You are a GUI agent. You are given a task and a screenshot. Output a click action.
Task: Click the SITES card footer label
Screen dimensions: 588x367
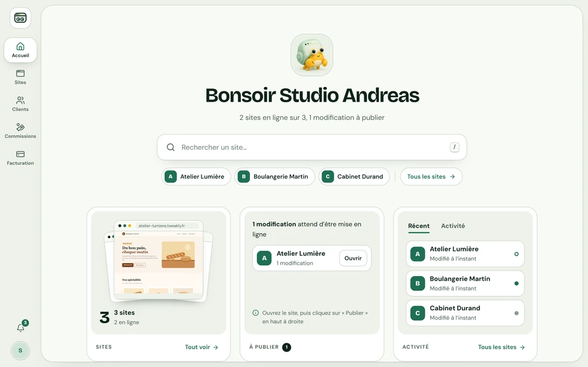tap(104, 347)
